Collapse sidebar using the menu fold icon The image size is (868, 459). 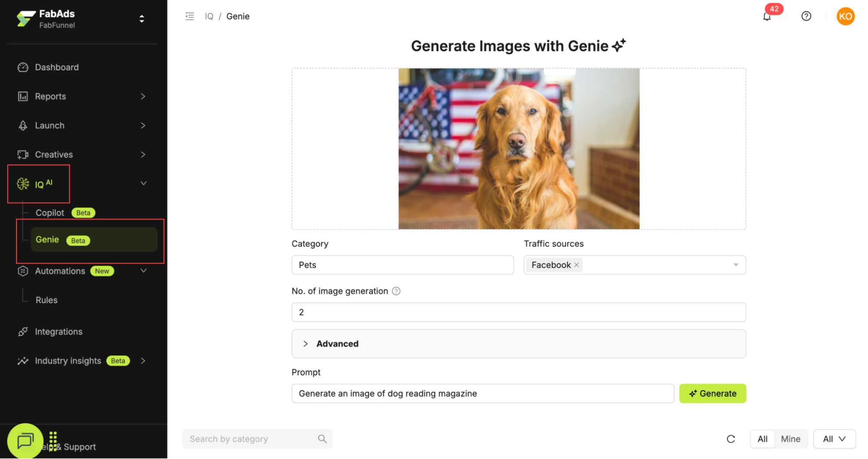190,17
